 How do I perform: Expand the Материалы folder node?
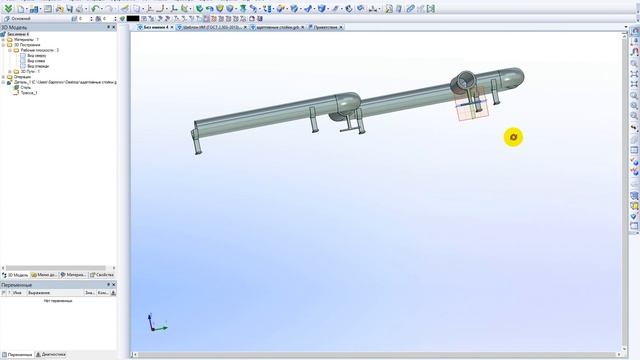(x=3, y=40)
